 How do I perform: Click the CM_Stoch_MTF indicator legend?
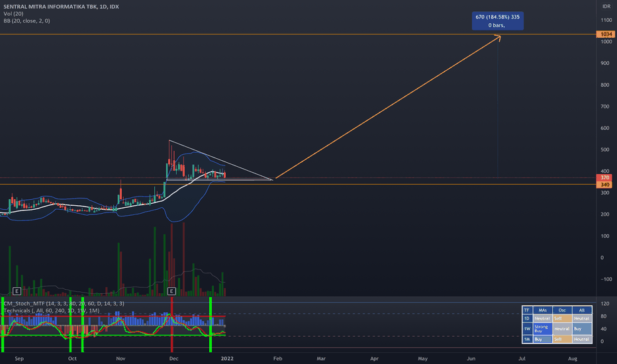pyautogui.click(x=64, y=303)
